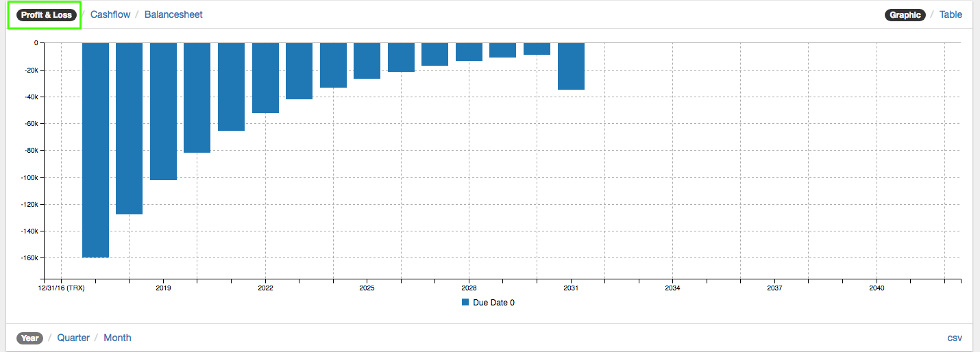
Task: Select the last bar at 2031
Action: pyautogui.click(x=571, y=66)
